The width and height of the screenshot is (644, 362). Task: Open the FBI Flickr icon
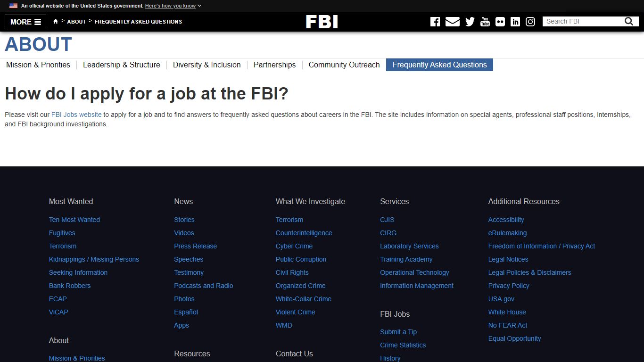coord(500,22)
